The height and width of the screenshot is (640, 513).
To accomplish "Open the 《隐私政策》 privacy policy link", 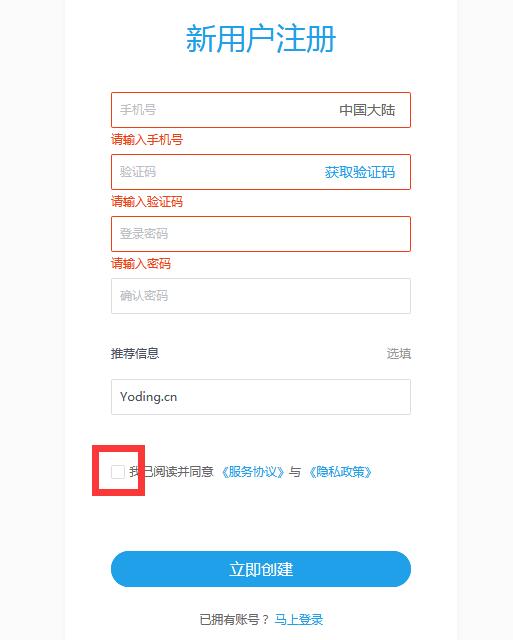I will pos(340,472).
